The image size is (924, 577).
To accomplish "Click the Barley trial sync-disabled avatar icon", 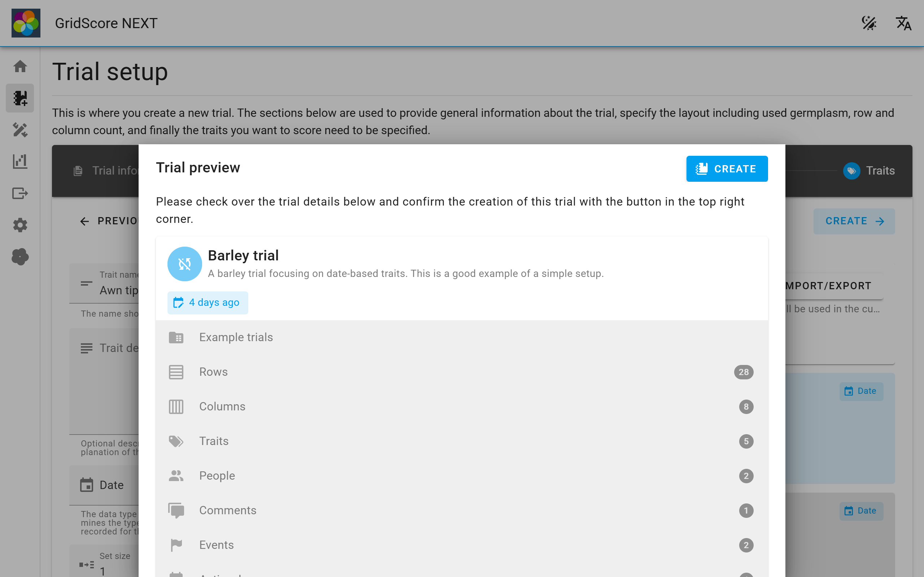I will 184,264.
